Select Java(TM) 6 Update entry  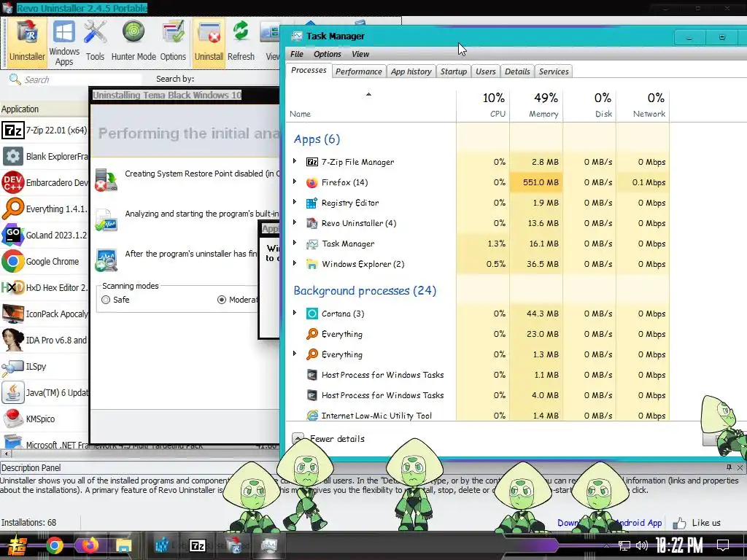[44, 392]
